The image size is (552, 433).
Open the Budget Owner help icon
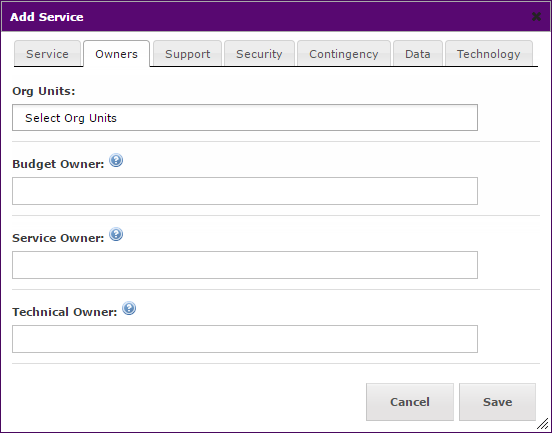coord(116,161)
